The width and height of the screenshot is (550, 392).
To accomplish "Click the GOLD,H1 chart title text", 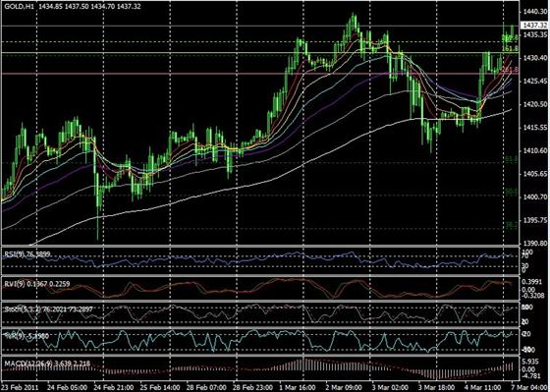I will click(20, 6).
